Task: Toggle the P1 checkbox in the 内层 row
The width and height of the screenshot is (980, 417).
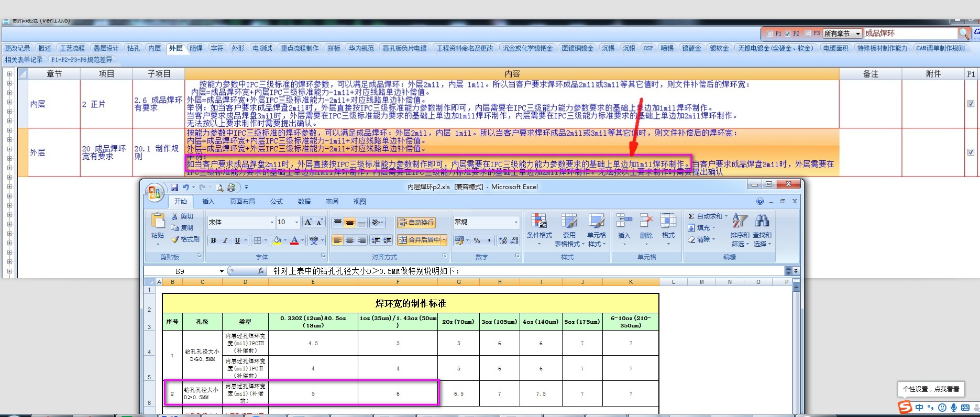Action: point(971,104)
